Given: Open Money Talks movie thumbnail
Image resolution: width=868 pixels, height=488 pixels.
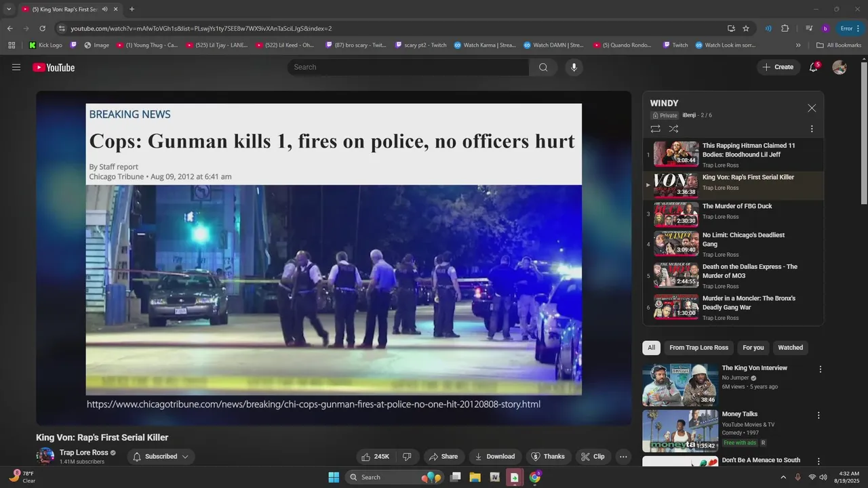Looking at the screenshot, I should pos(680,430).
